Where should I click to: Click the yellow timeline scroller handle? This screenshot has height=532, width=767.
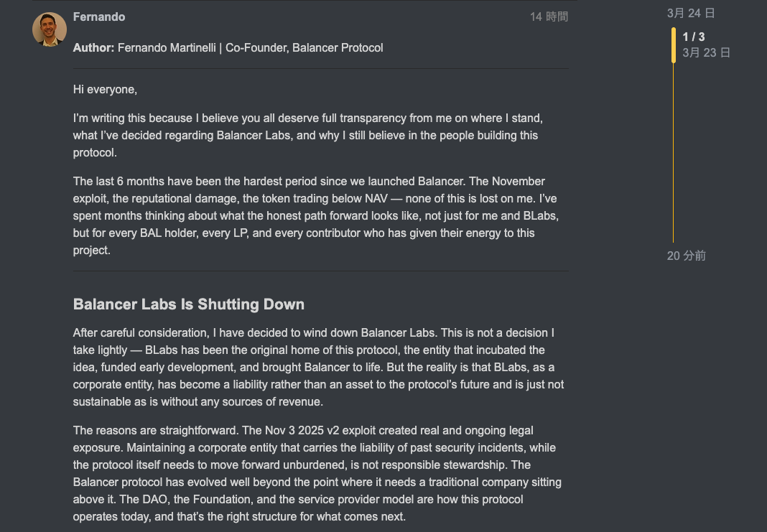[674, 45]
